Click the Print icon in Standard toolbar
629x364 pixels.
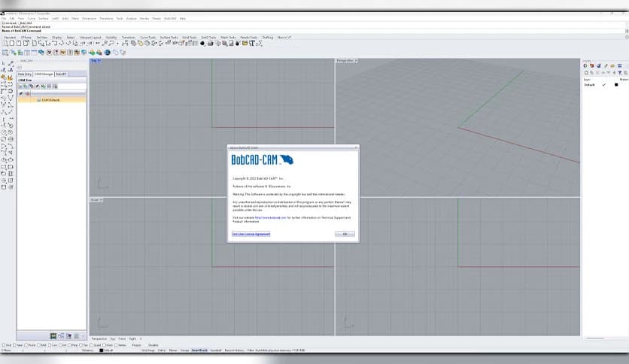(26, 44)
